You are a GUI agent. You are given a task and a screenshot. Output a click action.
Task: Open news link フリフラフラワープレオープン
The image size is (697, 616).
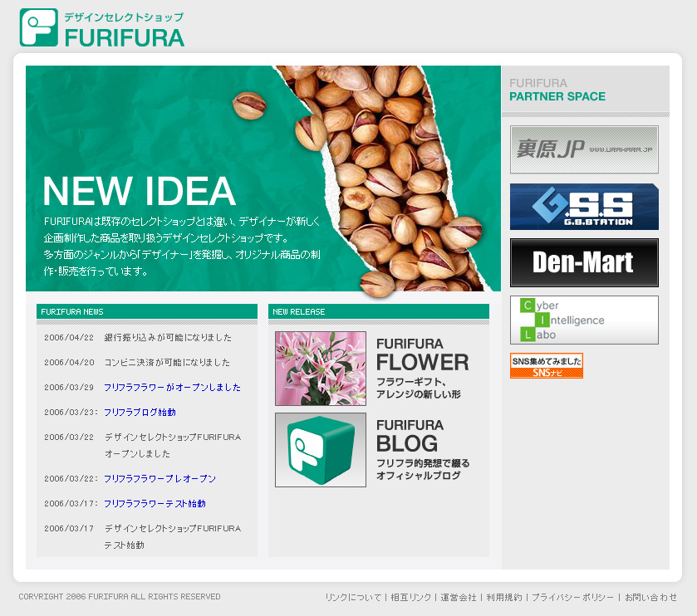[x=160, y=478]
